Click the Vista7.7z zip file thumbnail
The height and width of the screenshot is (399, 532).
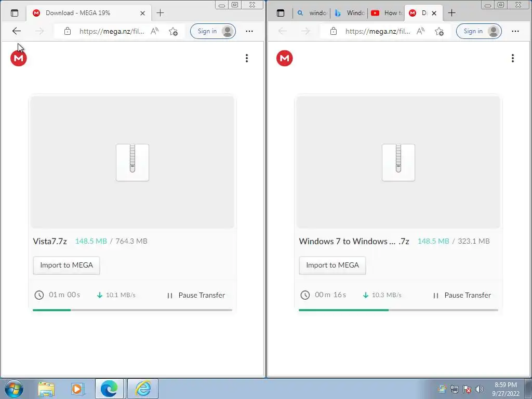pyautogui.click(x=132, y=162)
